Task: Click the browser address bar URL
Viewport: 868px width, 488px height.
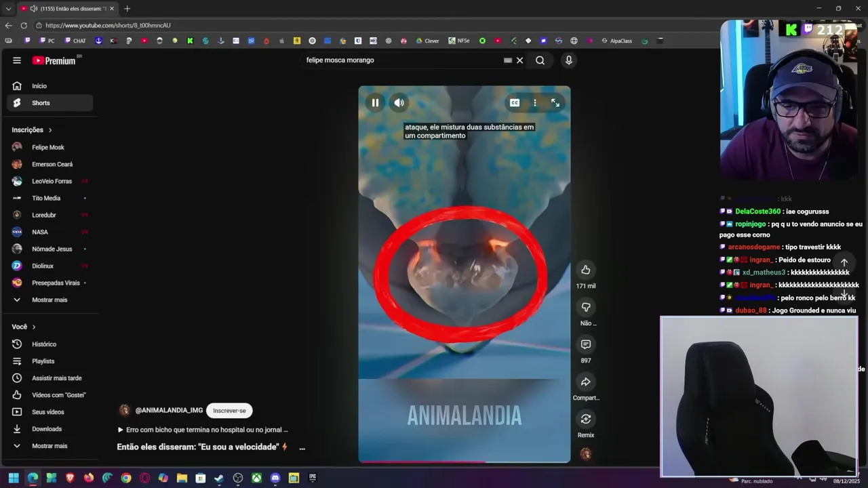Action: point(108,25)
